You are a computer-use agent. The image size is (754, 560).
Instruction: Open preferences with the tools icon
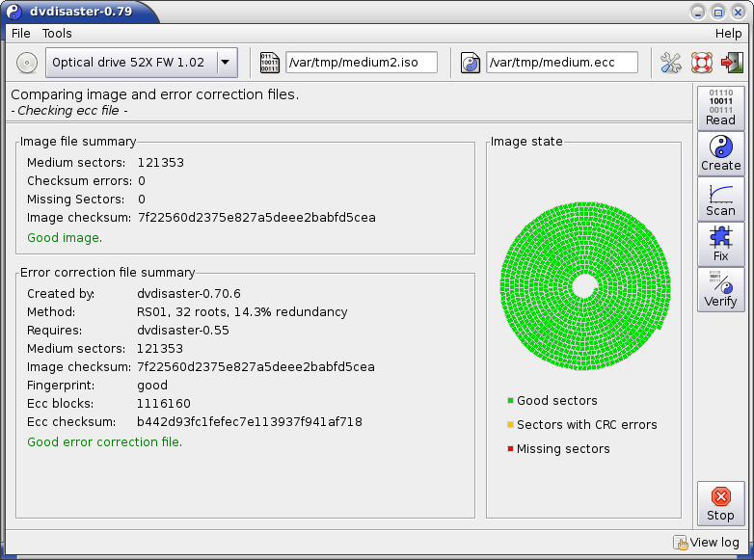coord(671,63)
